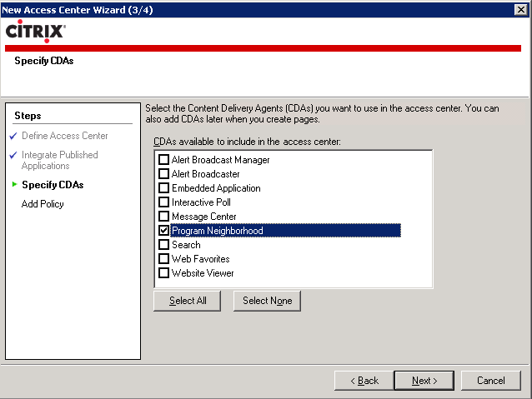532x399 pixels.
Task: Click the Select All button
Action: (x=188, y=301)
